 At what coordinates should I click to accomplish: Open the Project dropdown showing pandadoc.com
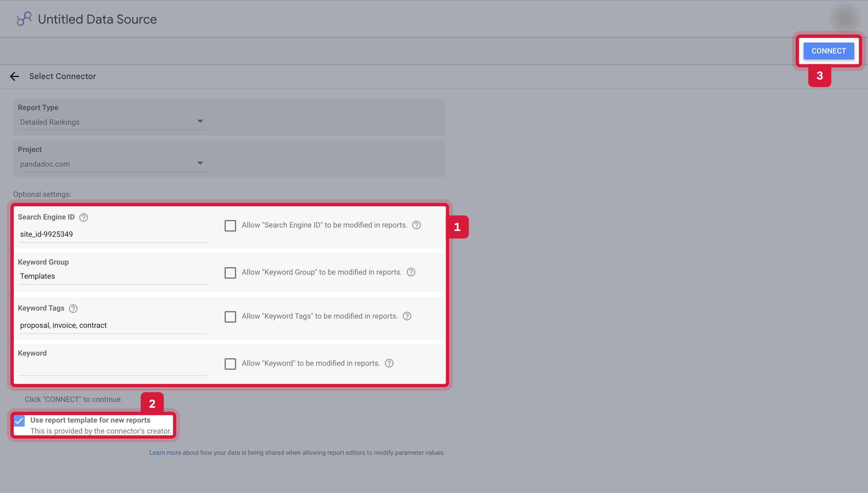113,164
